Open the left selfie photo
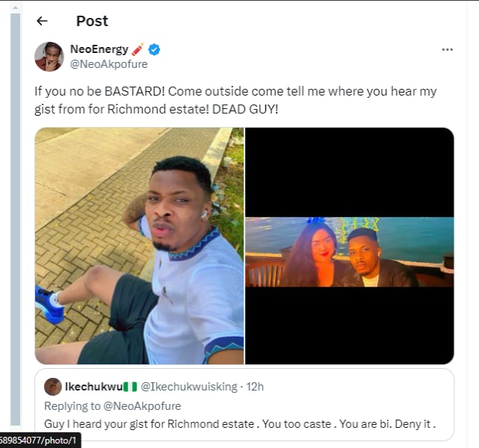479x448 pixels. point(140,246)
